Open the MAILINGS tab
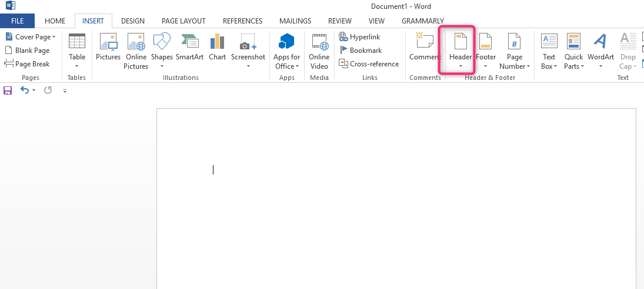Screen dimensions: 644x289 (295, 21)
